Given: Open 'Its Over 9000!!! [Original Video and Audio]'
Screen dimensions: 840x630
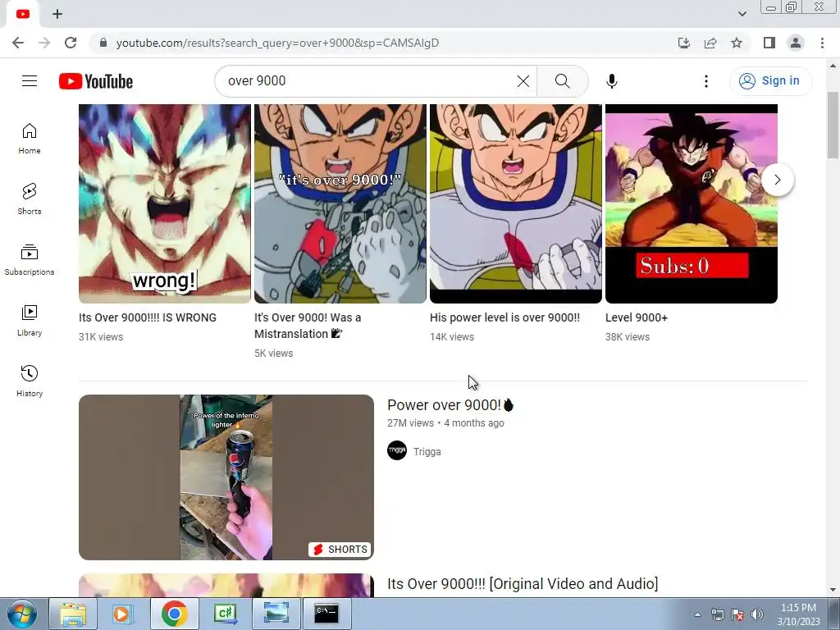Looking at the screenshot, I should click(x=523, y=583).
